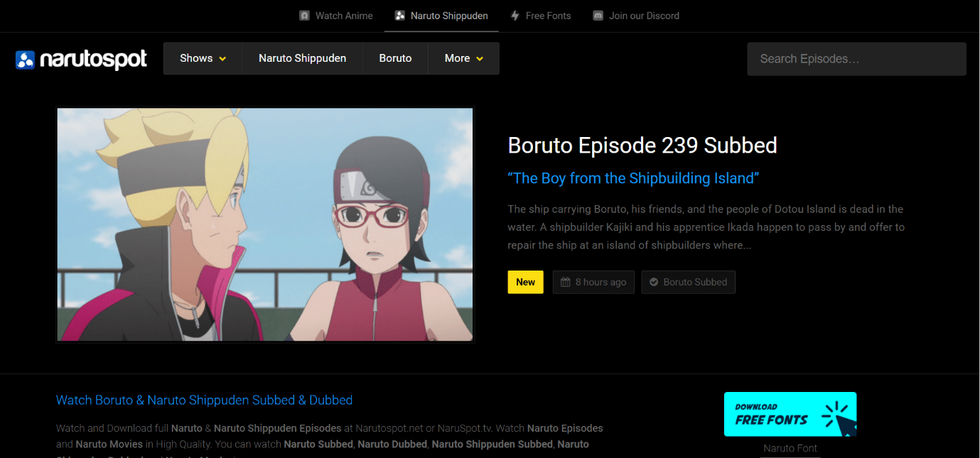The image size is (980, 458).
Task: Open the Boruto Subbed category tag
Action: click(688, 282)
